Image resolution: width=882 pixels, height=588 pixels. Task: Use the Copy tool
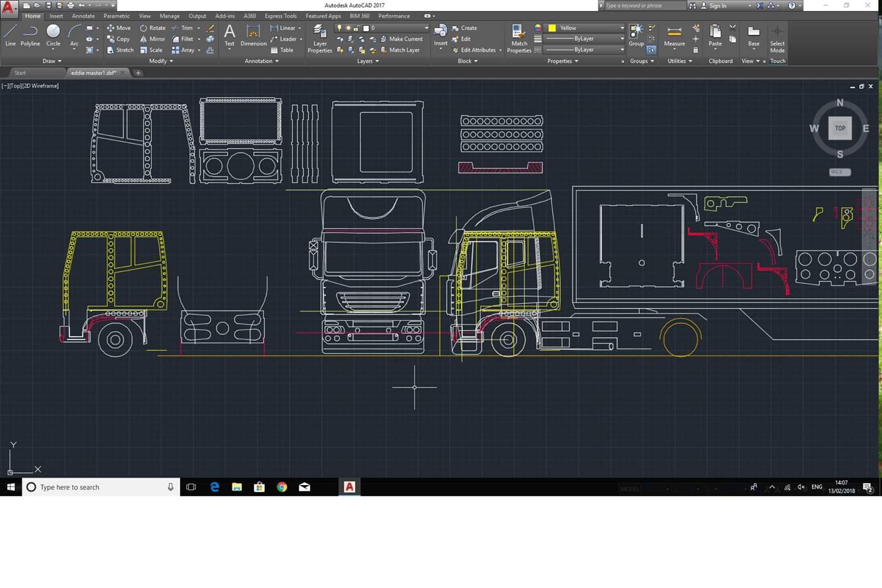(118, 39)
